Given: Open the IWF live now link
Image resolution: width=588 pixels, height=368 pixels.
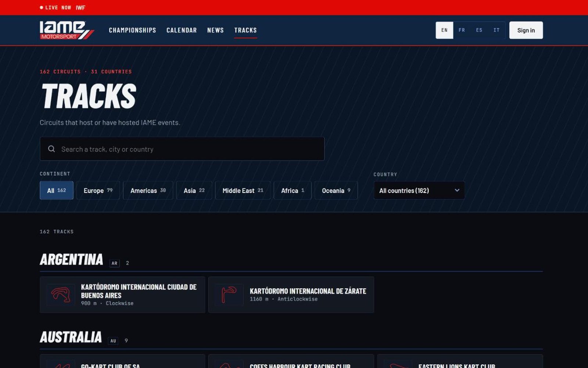Looking at the screenshot, I should pyautogui.click(x=80, y=7).
